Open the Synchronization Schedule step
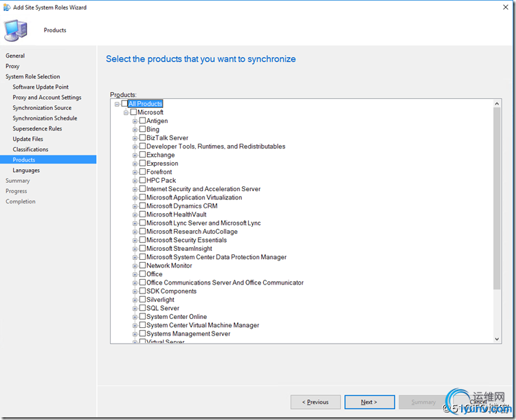This screenshot has width=516, height=420. [45, 118]
